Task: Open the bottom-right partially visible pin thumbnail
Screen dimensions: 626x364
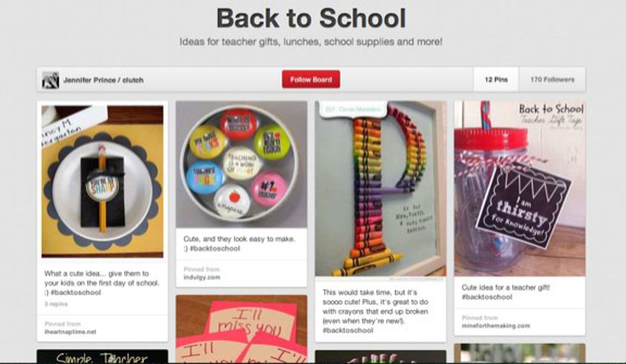Action: click(x=520, y=353)
